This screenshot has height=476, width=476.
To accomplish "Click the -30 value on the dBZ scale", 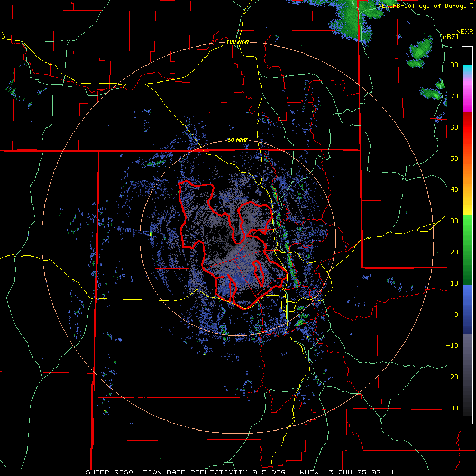I will pos(452,408).
